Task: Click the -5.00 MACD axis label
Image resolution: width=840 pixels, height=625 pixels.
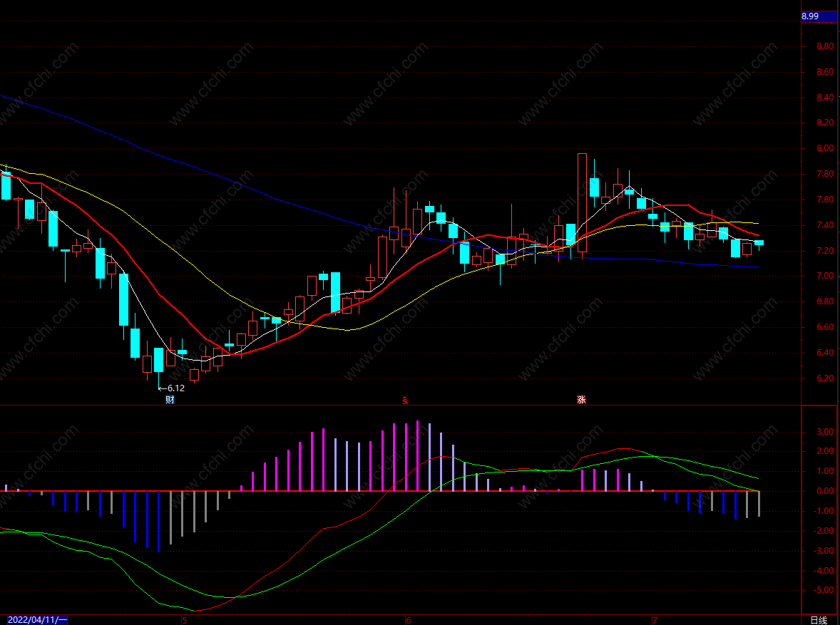Action: tap(824, 591)
